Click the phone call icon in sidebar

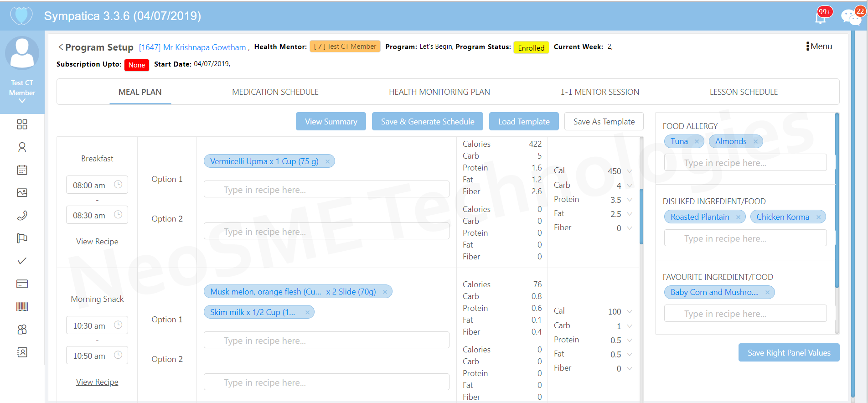[22, 215]
